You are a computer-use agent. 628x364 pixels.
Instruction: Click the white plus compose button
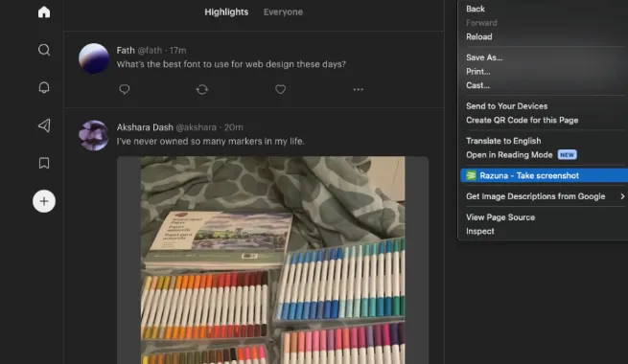coord(44,201)
